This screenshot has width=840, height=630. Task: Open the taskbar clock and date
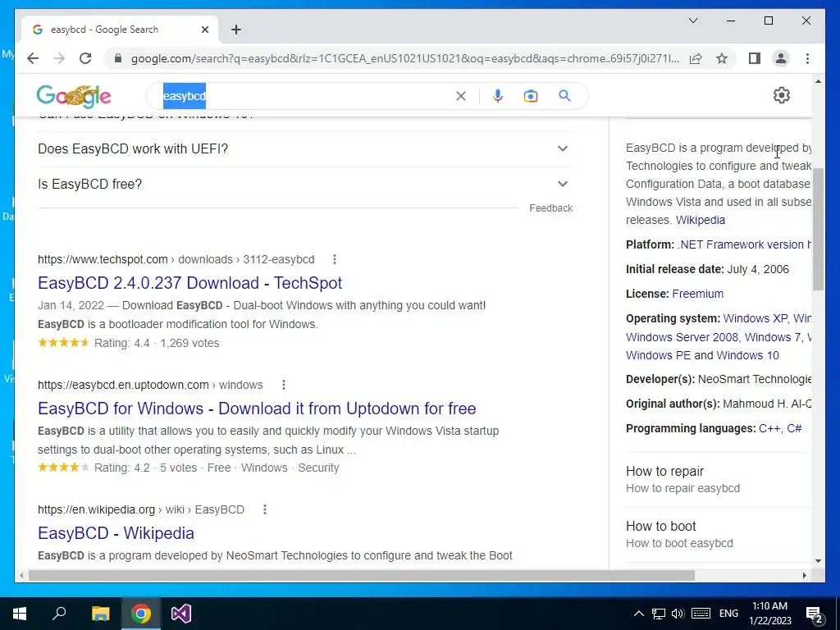[x=769, y=614]
